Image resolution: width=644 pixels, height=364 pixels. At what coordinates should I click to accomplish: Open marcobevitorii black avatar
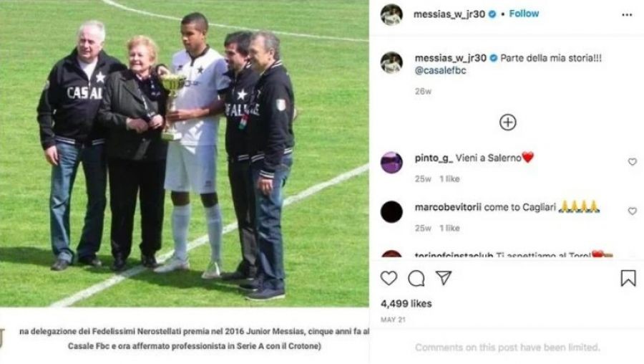[x=391, y=212]
